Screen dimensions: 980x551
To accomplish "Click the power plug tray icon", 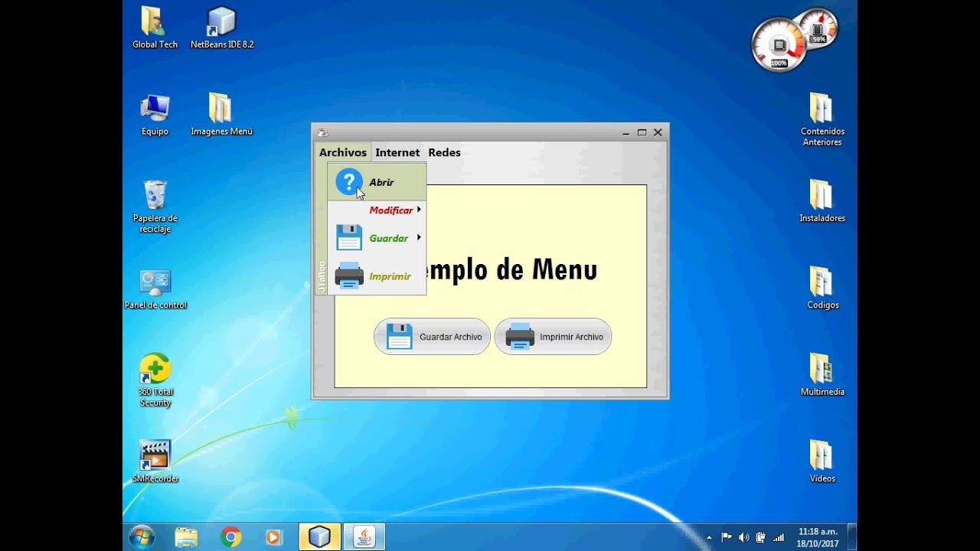I will (760, 538).
